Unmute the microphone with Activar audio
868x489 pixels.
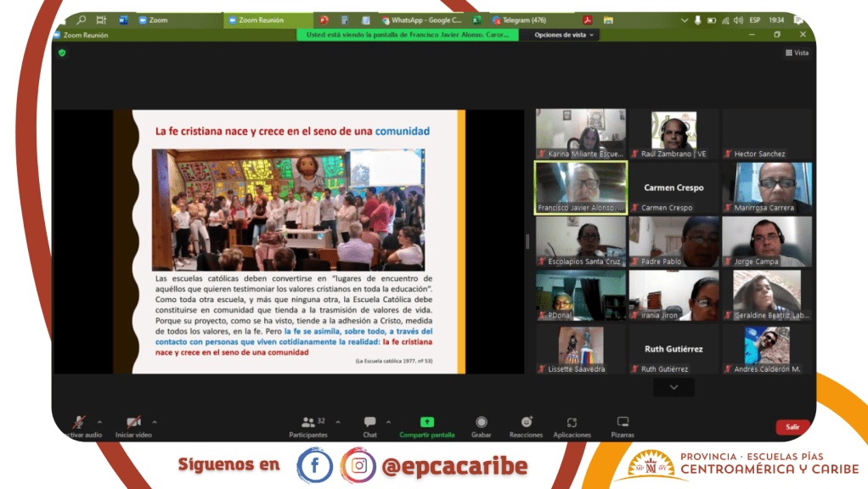click(80, 423)
